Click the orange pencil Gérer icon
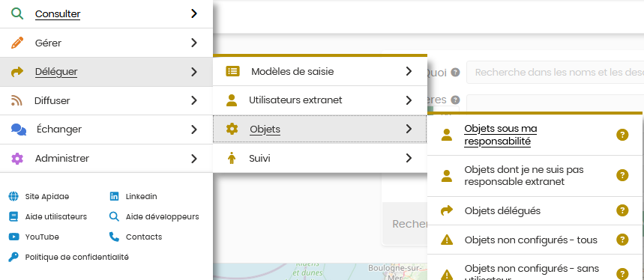 coord(17,43)
